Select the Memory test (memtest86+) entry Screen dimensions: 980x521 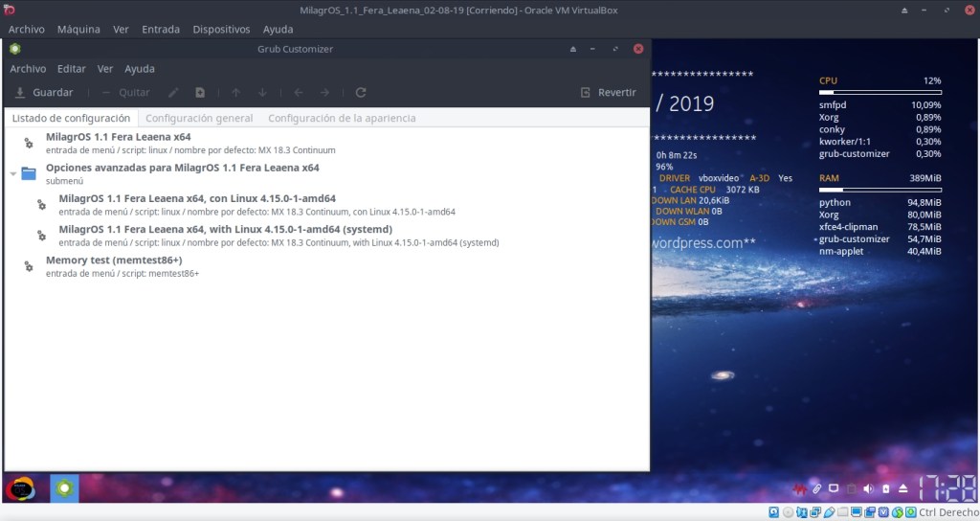click(x=114, y=260)
